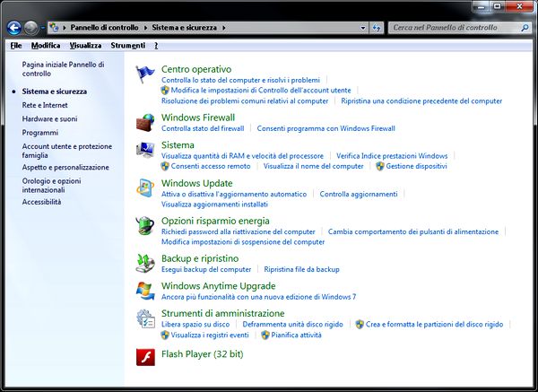This screenshot has width=538, height=392.
Task: Click Pannello di controllo in breadcrumb
Action: click(x=105, y=28)
